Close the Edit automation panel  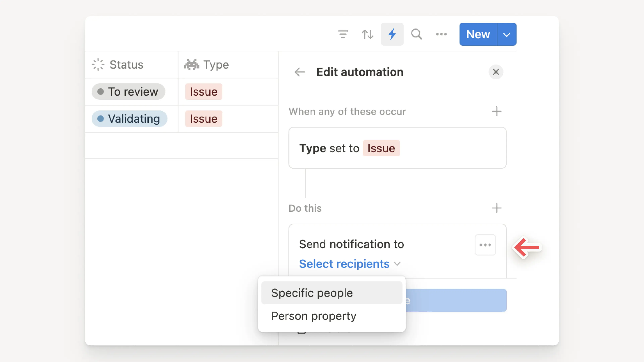click(496, 72)
